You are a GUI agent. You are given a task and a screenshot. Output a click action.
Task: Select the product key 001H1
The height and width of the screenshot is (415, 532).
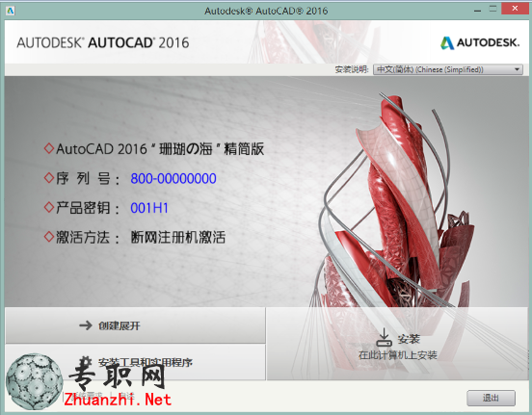coord(149,208)
